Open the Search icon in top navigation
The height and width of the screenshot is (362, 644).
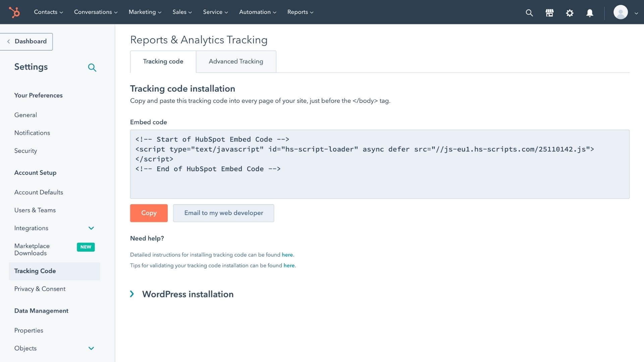pyautogui.click(x=529, y=12)
